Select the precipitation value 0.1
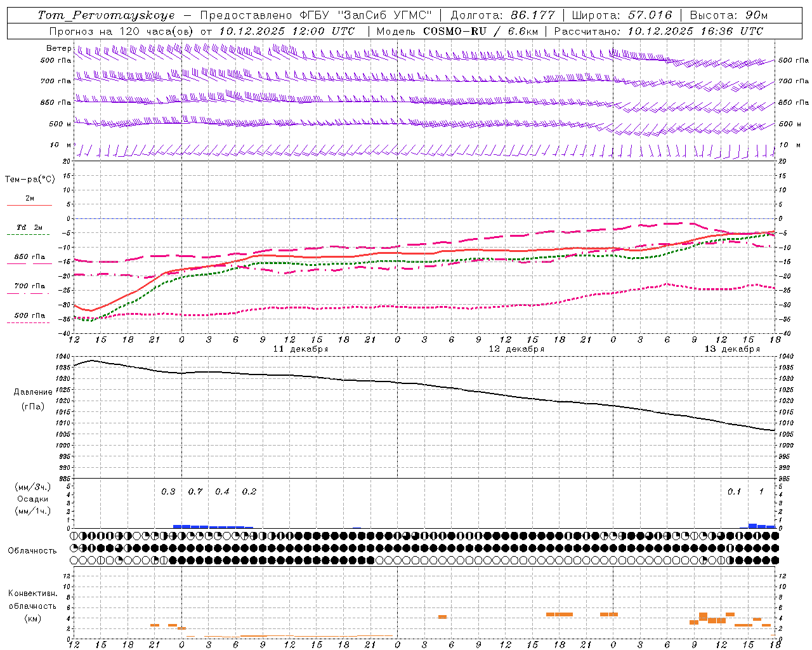The height and width of the screenshot is (650, 812). point(734,492)
